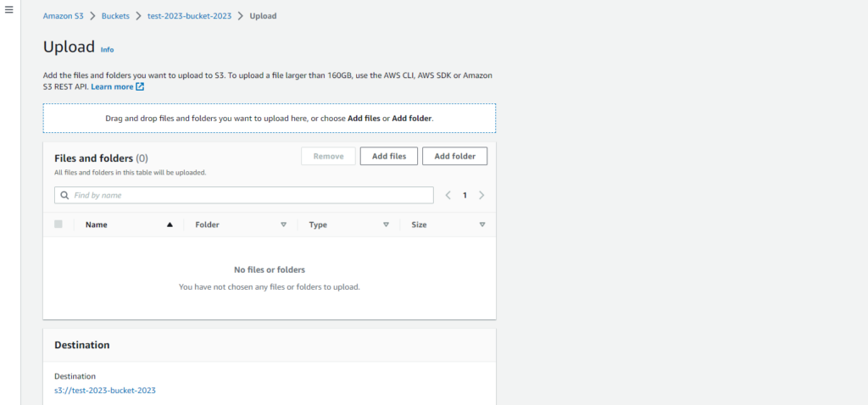Select page number 1 in pagination

(x=465, y=196)
